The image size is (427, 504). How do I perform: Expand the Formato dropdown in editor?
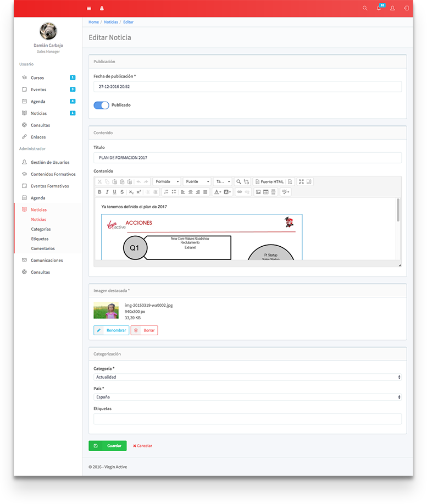click(x=167, y=181)
